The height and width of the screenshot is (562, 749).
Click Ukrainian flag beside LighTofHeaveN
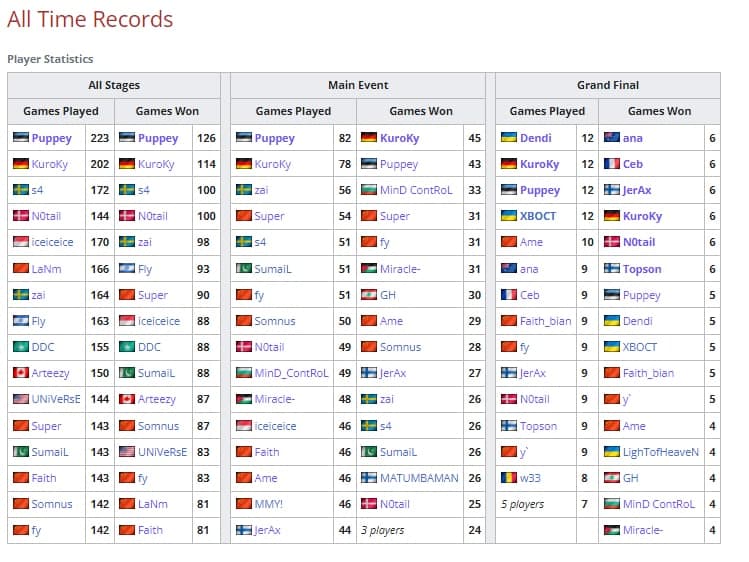point(612,452)
